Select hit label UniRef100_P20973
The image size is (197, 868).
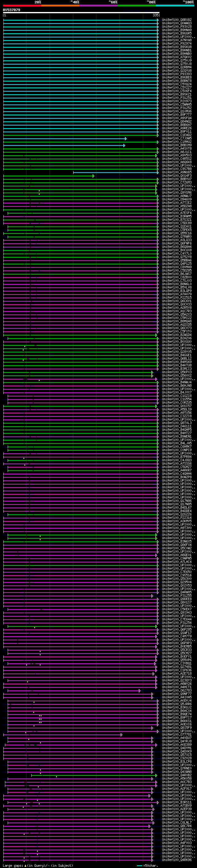point(177,101)
